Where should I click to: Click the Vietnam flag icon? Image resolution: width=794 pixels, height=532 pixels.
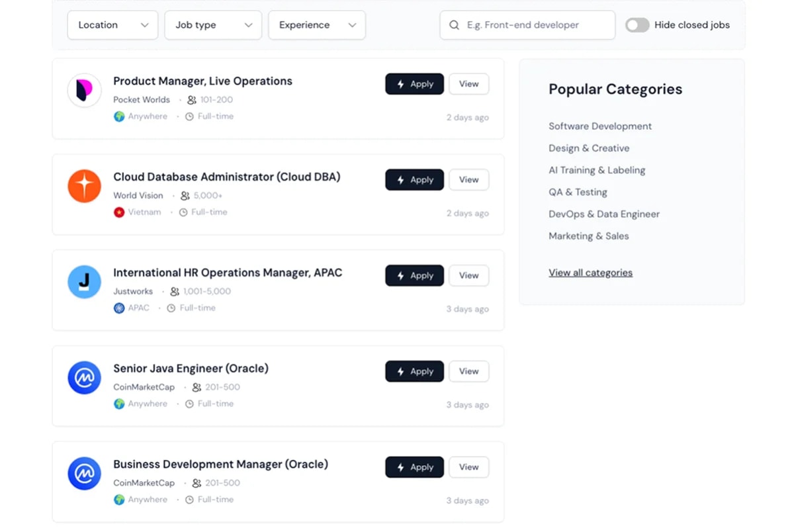(x=119, y=212)
